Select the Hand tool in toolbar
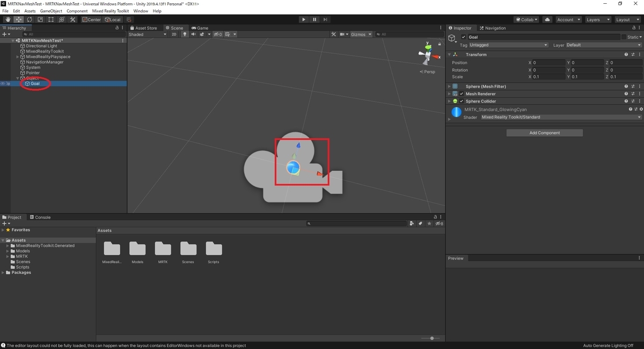 coord(8,20)
